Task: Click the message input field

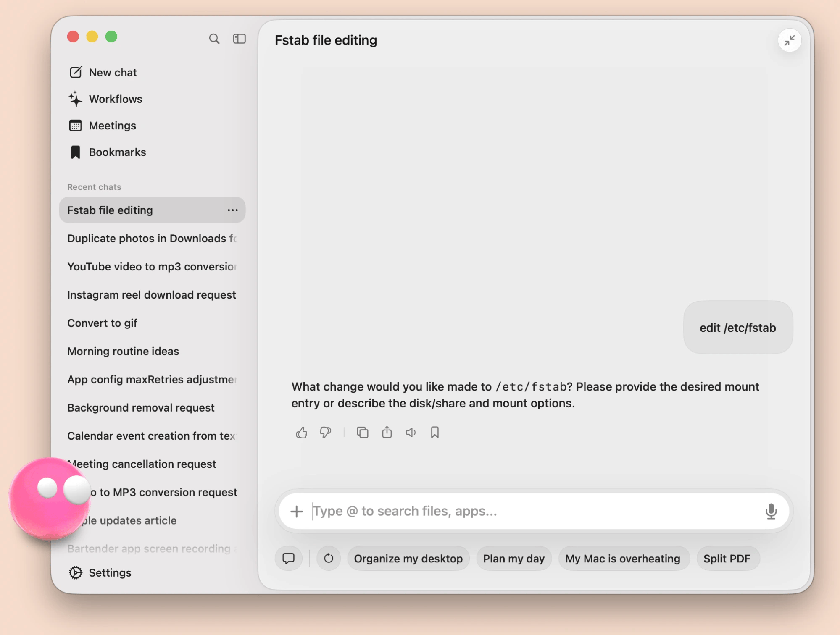Action: coord(534,511)
